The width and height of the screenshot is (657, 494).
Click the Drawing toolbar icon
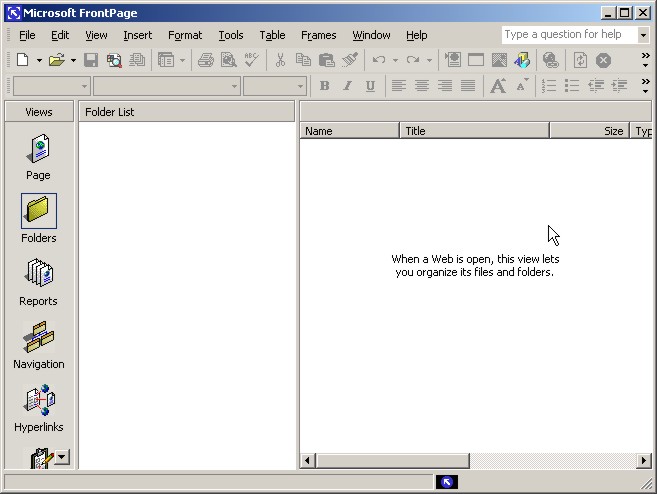(522, 60)
